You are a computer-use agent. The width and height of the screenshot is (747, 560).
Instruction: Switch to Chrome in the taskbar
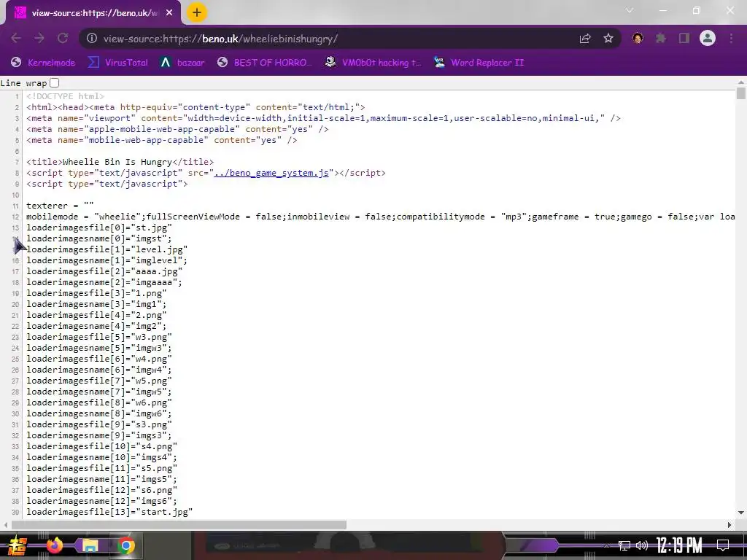coord(125,545)
